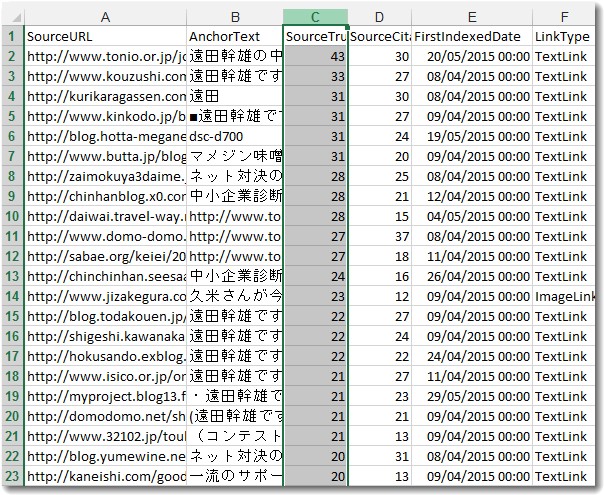Click row 23 header number
This screenshot has width=604, height=495.
[12, 476]
